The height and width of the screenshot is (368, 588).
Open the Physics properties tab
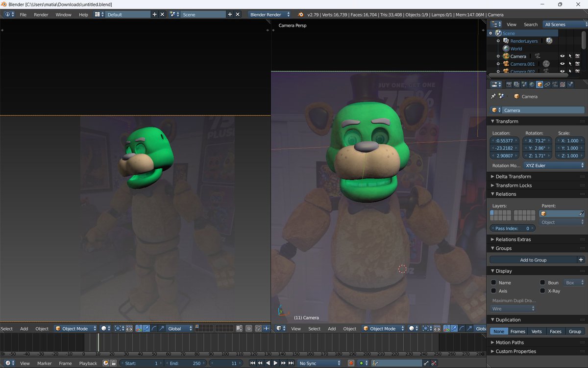(570, 84)
